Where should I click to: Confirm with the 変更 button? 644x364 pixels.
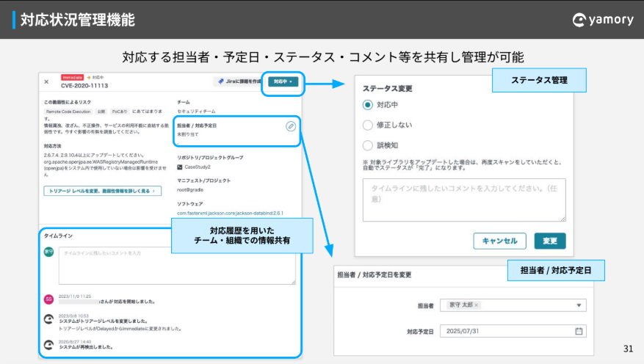pyautogui.click(x=549, y=241)
